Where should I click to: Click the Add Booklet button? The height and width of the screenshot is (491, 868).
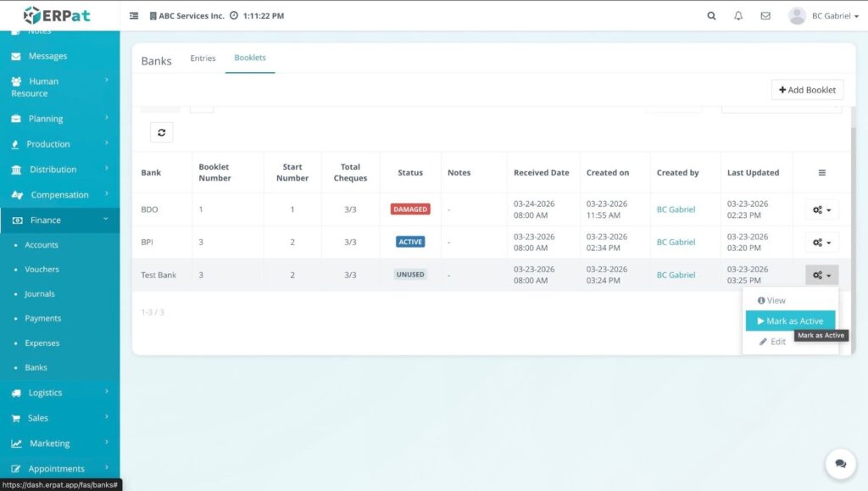806,90
